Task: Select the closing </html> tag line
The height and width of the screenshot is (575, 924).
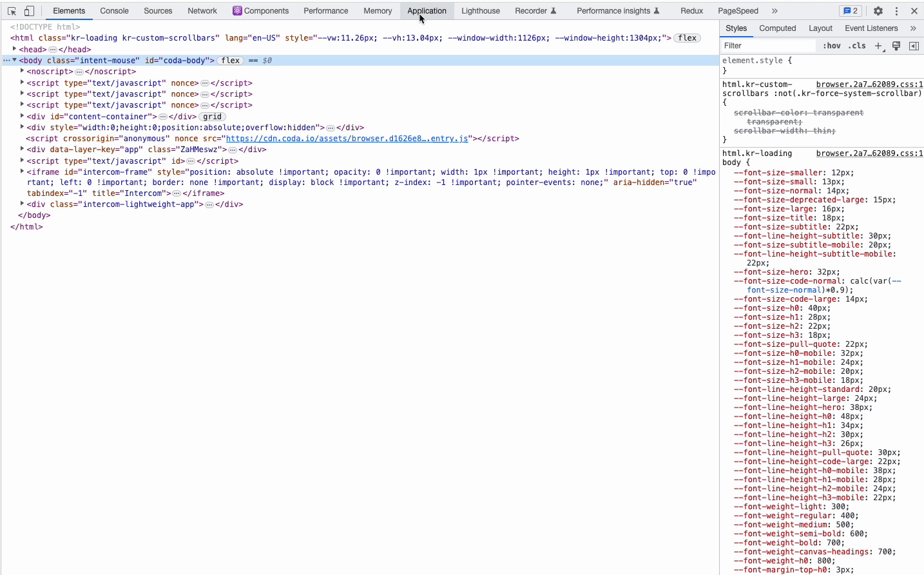Action: (x=26, y=227)
